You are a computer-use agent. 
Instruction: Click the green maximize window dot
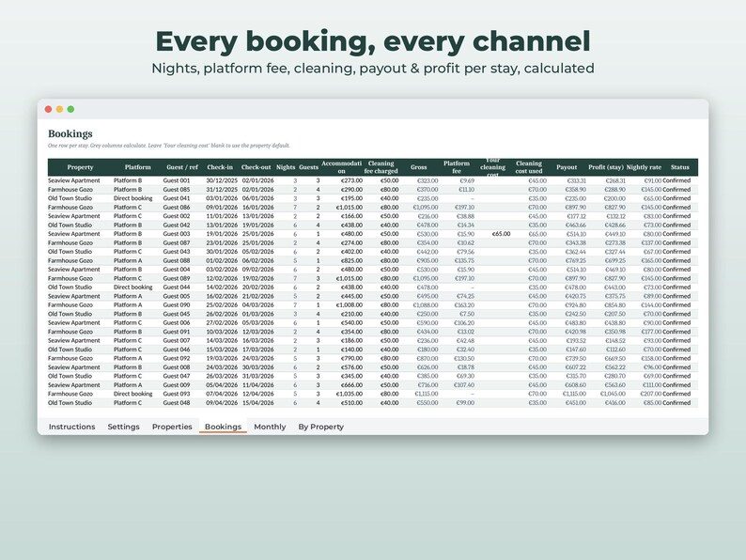pos(70,109)
